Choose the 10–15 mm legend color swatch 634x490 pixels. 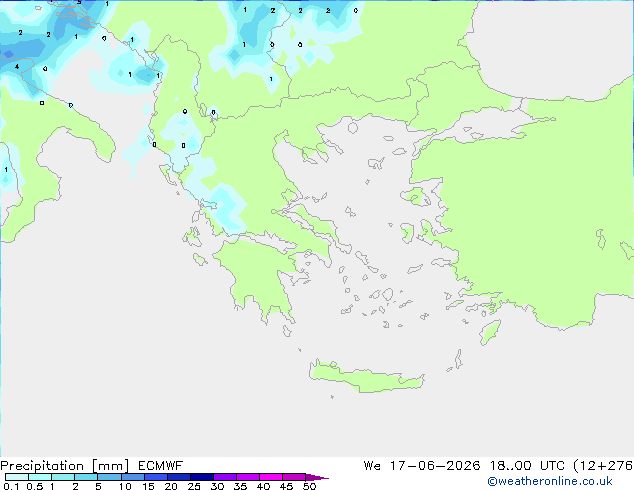(132, 477)
